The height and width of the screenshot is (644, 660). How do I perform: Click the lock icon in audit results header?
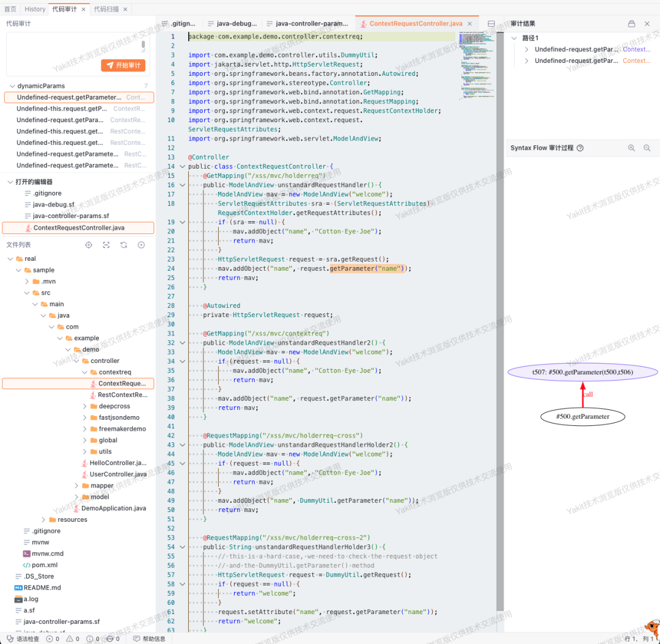click(x=631, y=24)
